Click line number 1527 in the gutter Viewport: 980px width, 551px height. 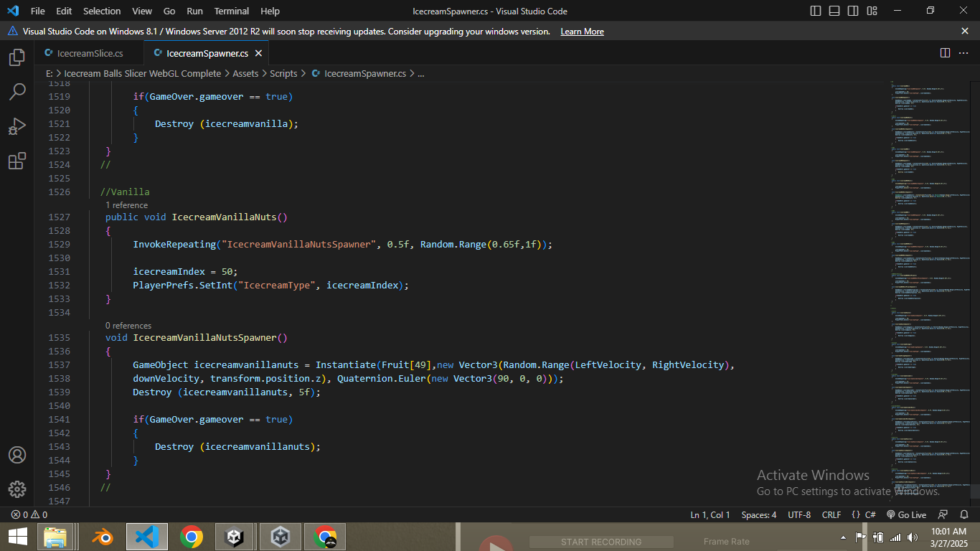coord(60,217)
